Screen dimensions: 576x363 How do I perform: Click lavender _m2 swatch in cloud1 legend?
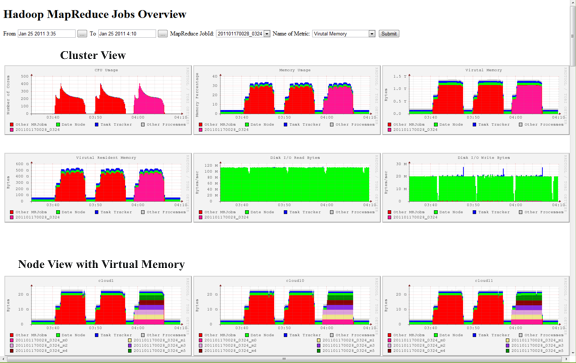click(12, 346)
